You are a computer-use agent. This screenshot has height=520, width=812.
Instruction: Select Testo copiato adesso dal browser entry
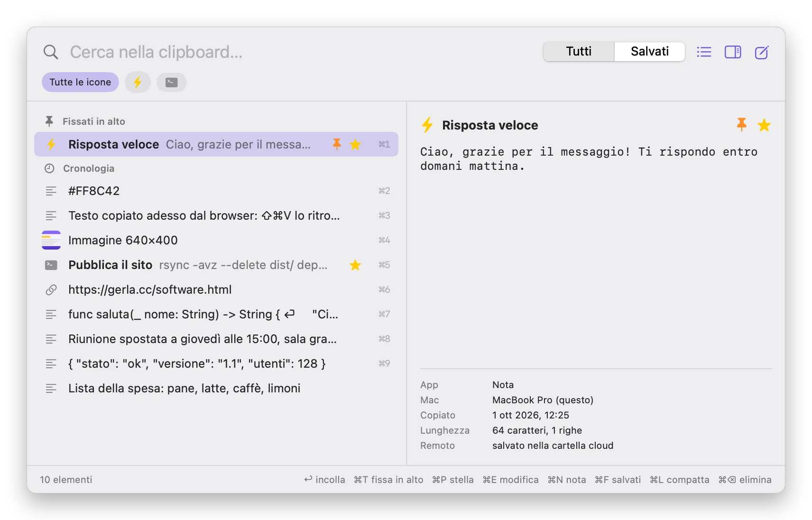[216, 215]
